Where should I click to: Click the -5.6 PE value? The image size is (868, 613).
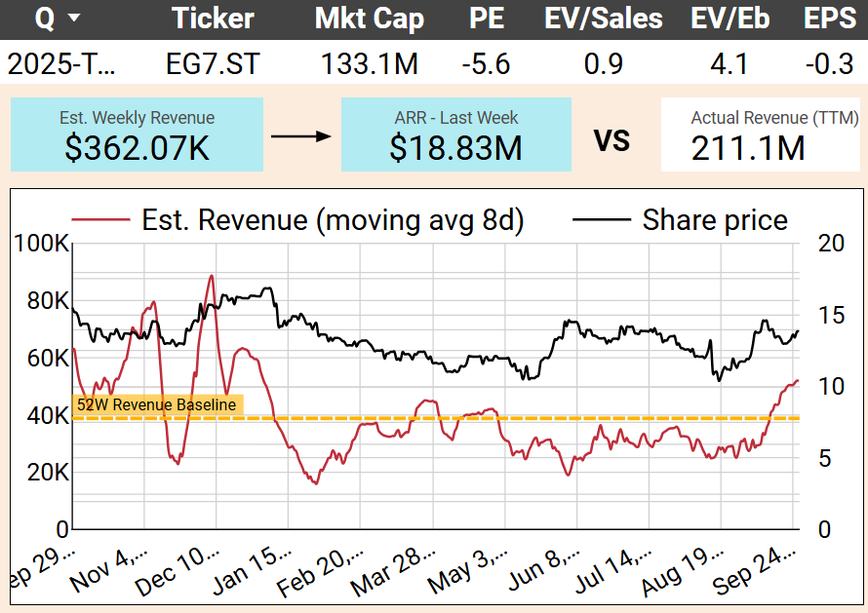pos(486,63)
